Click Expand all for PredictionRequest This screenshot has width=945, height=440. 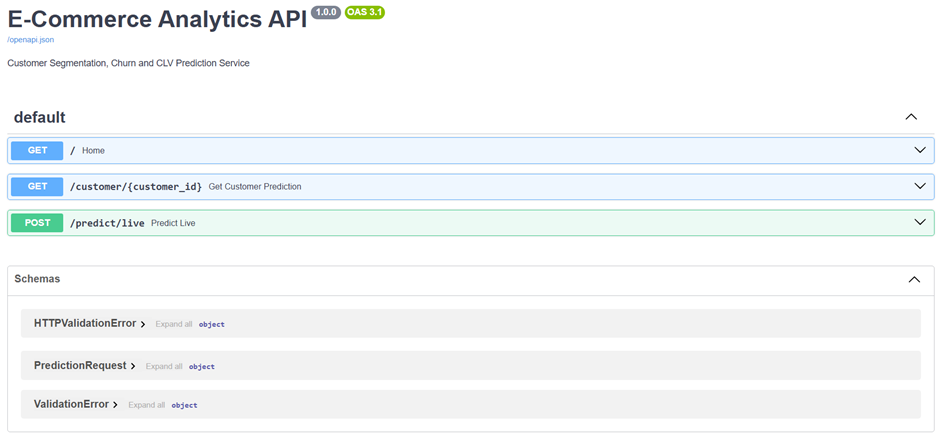[x=164, y=367]
